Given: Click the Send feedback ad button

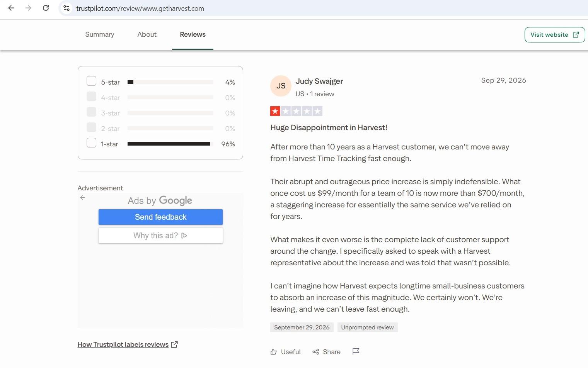Looking at the screenshot, I should click(160, 217).
